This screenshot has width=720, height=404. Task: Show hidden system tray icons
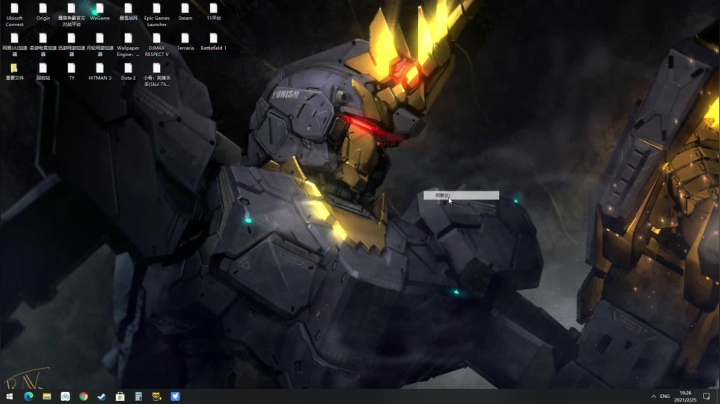(x=653, y=396)
